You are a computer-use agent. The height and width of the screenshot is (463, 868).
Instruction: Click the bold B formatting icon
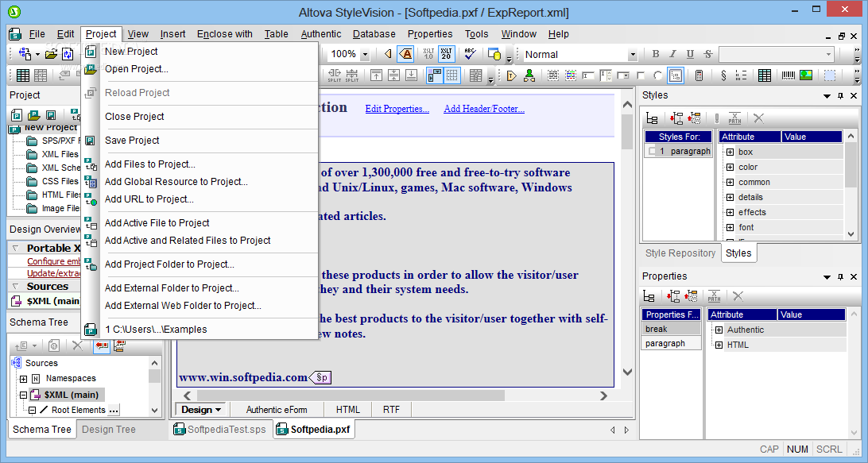pos(656,54)
